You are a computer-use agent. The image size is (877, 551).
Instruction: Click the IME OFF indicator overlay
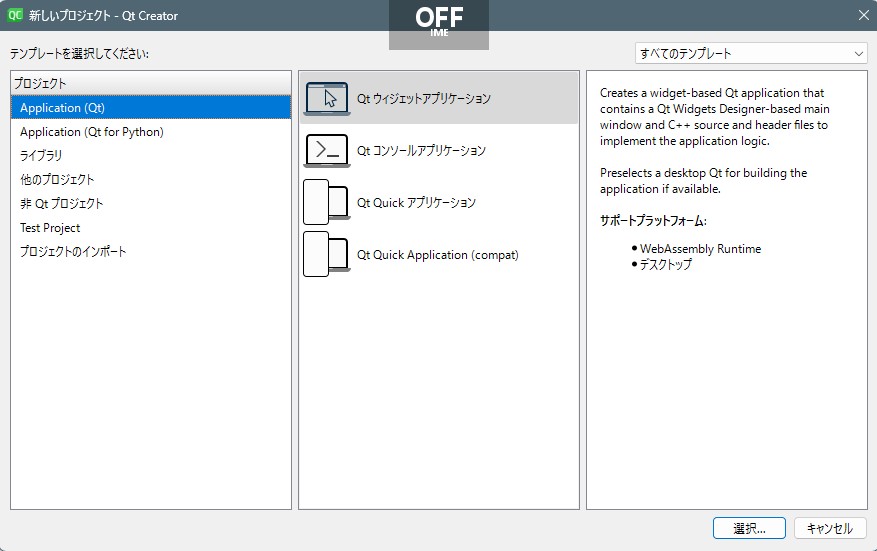coord(439,24)
